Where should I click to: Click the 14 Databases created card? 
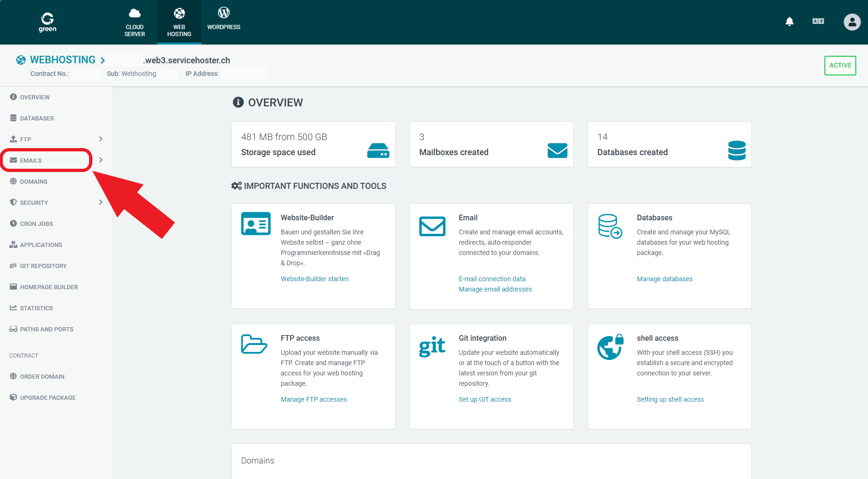pyautogui.click(x=670, y=144)
